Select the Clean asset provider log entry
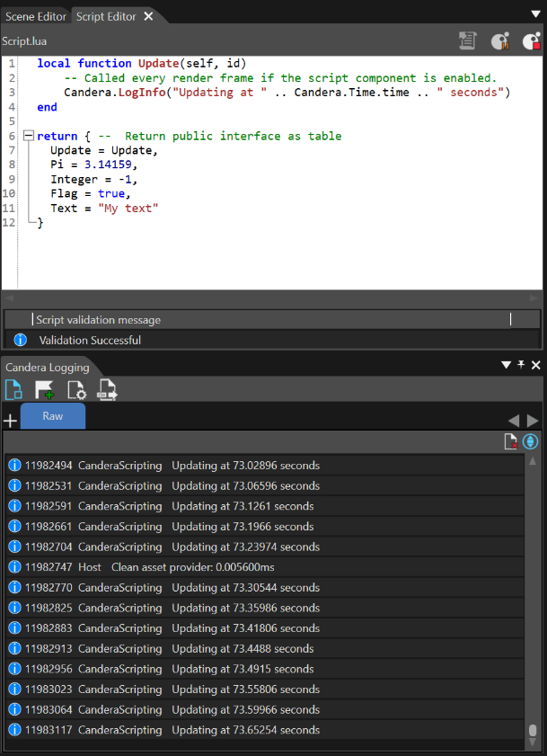Screen dimensions: 547x756 coord(265,567)
